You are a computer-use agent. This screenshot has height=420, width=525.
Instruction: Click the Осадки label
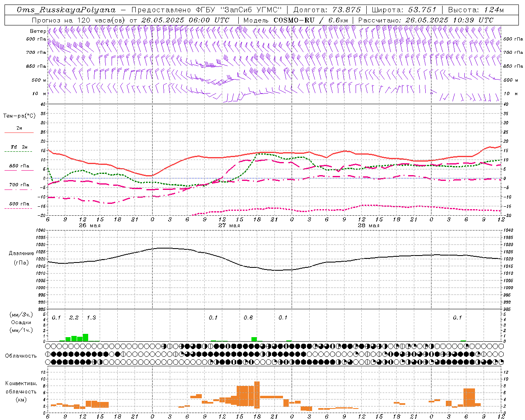(x=21, y=322)
